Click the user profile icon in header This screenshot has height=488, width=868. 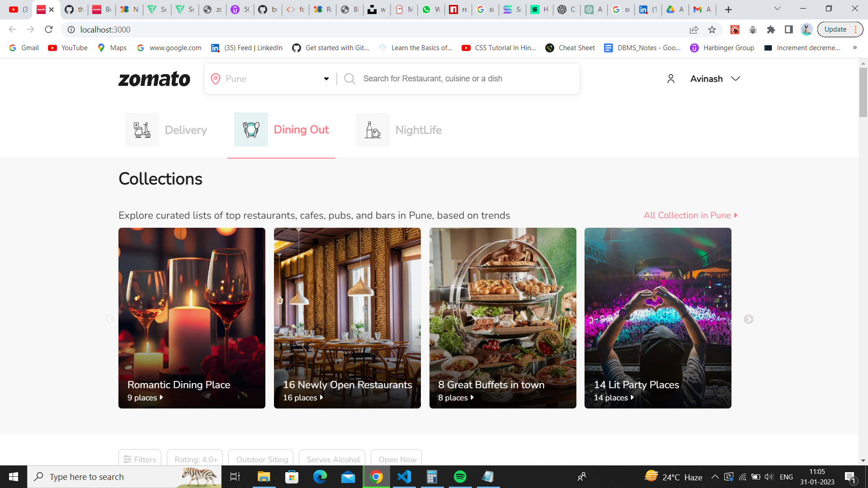coord(671,78)
